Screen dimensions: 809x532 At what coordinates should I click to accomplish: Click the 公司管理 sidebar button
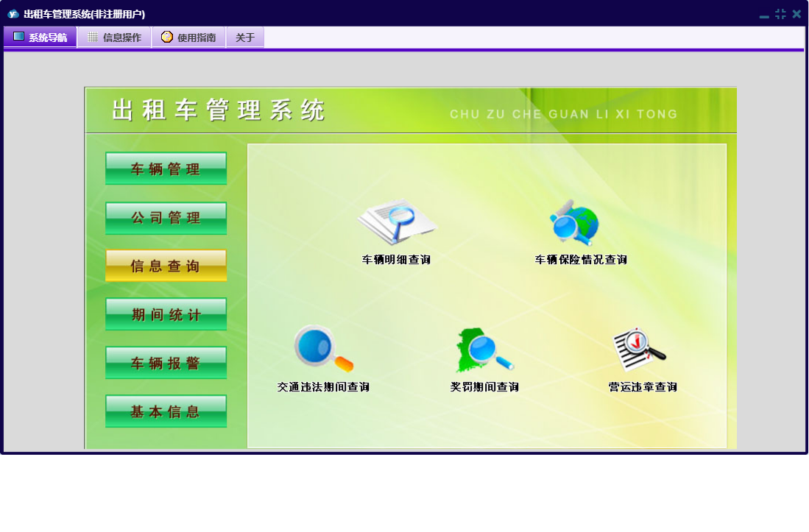coord(166,218)
